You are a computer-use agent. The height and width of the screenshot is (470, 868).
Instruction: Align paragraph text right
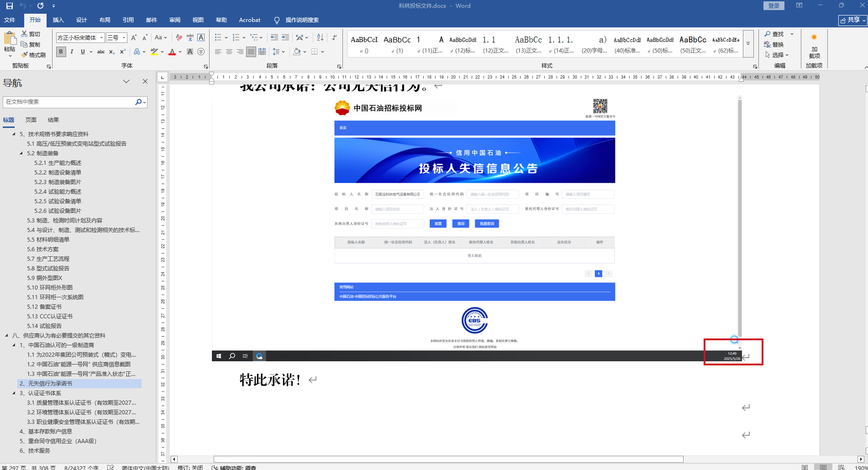coord(240,52)
